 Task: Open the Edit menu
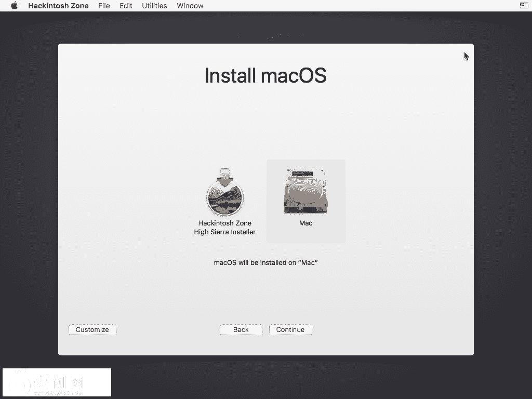pos(126,6)
